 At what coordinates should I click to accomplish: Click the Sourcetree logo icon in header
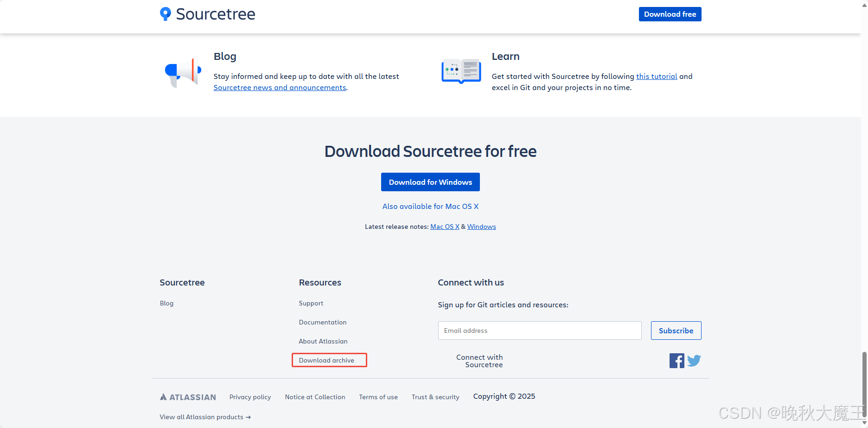(x=165, y=14)
